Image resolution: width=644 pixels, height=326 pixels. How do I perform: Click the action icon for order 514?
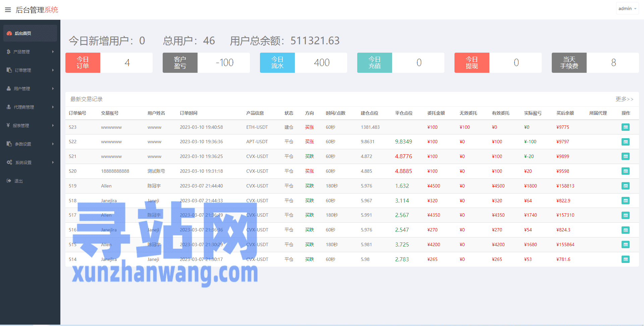[x=625, y=259]
